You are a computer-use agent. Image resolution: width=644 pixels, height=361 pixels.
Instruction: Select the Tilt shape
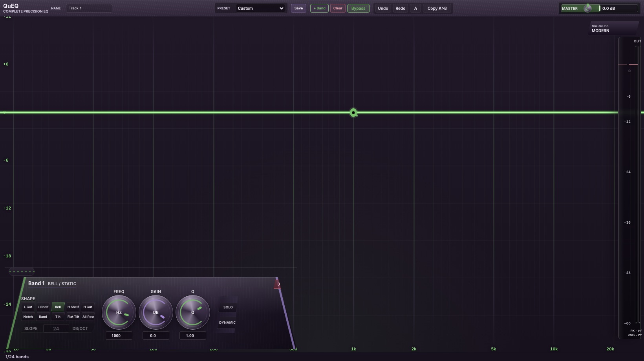pos(58,317)
